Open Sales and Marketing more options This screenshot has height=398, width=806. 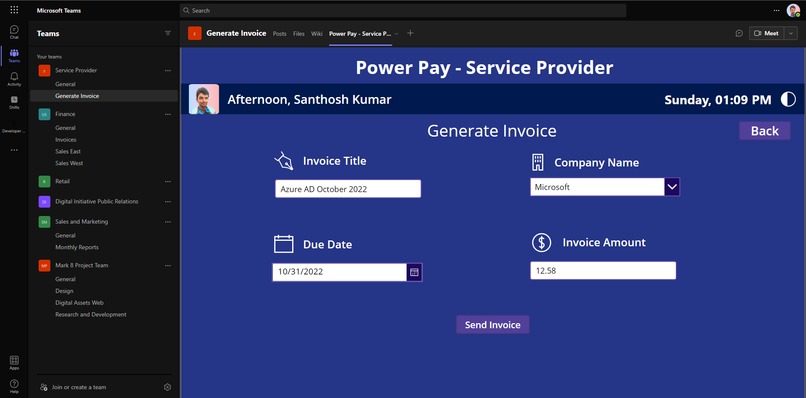coord(168,222)
